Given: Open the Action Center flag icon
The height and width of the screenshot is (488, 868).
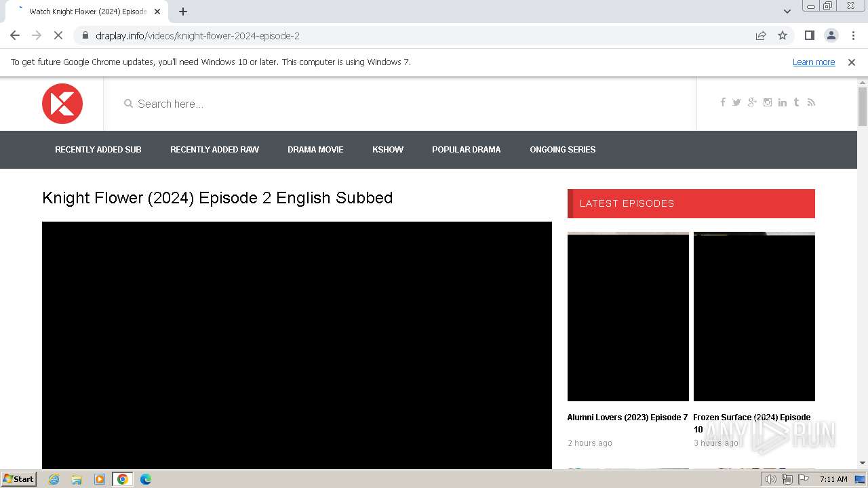Looking at the screenshot, I should tap(804, 479).
